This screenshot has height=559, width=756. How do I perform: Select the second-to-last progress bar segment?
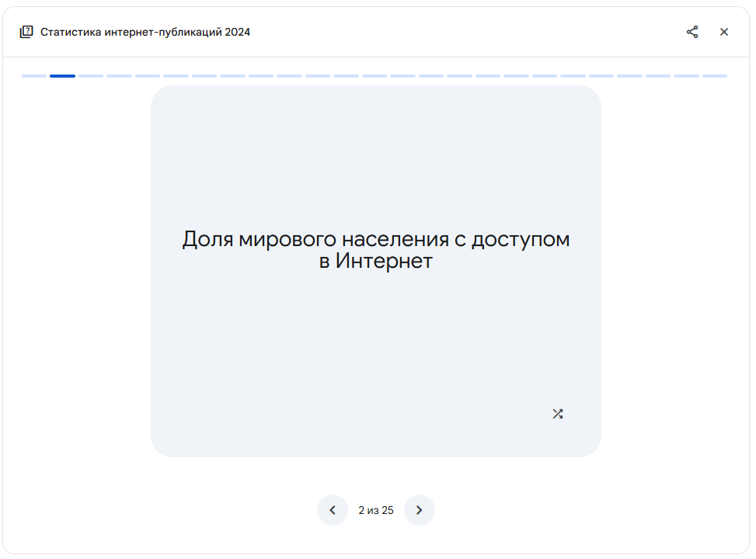[x=686, y=76]
